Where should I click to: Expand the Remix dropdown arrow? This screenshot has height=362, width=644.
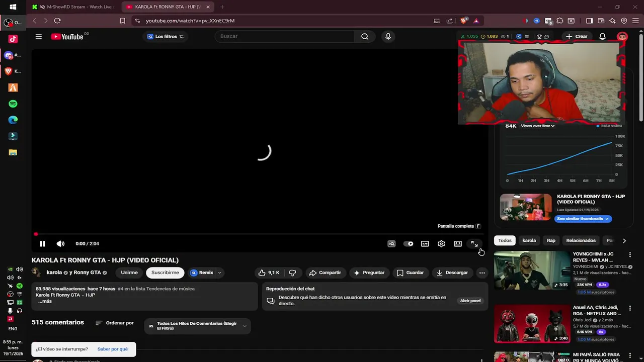coord(219,273)
